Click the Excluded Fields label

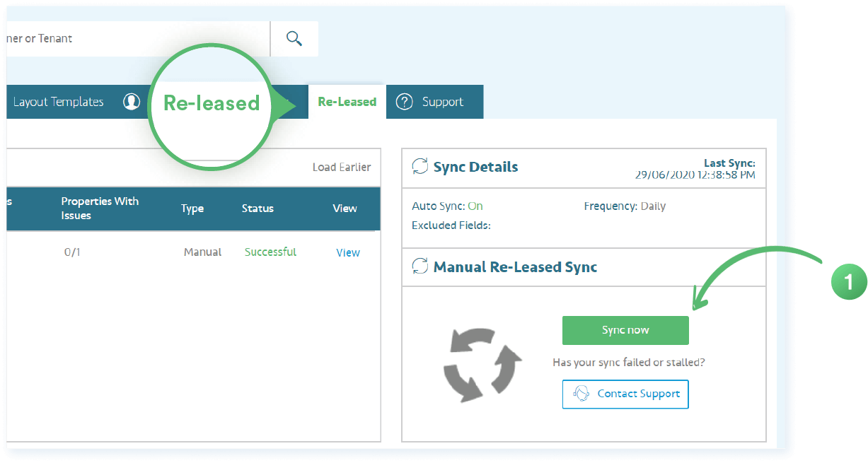click(x=451, y=225)
